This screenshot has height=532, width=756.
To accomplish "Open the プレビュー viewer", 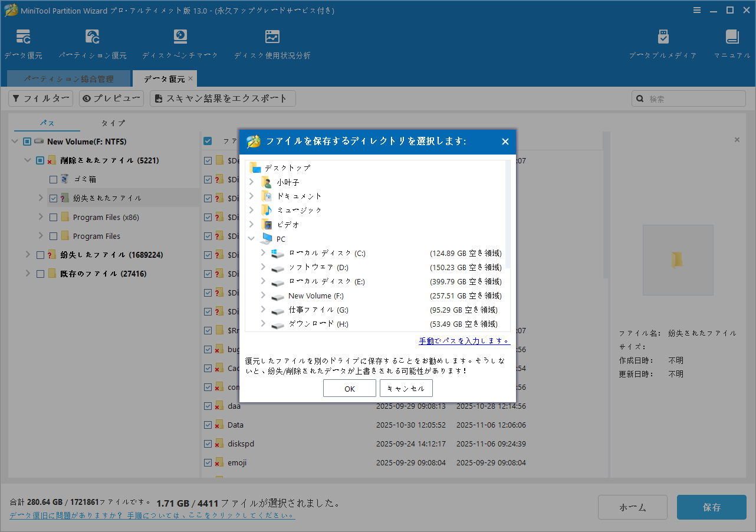I will pos(111,98).
